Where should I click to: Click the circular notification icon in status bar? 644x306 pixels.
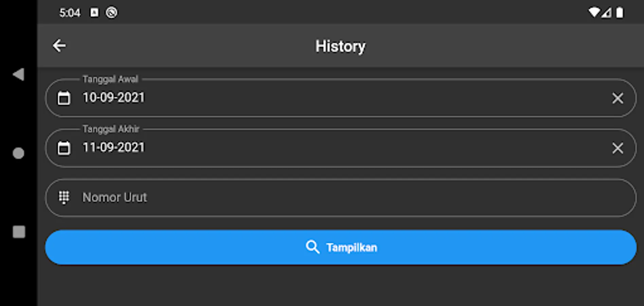pos(111,13)
